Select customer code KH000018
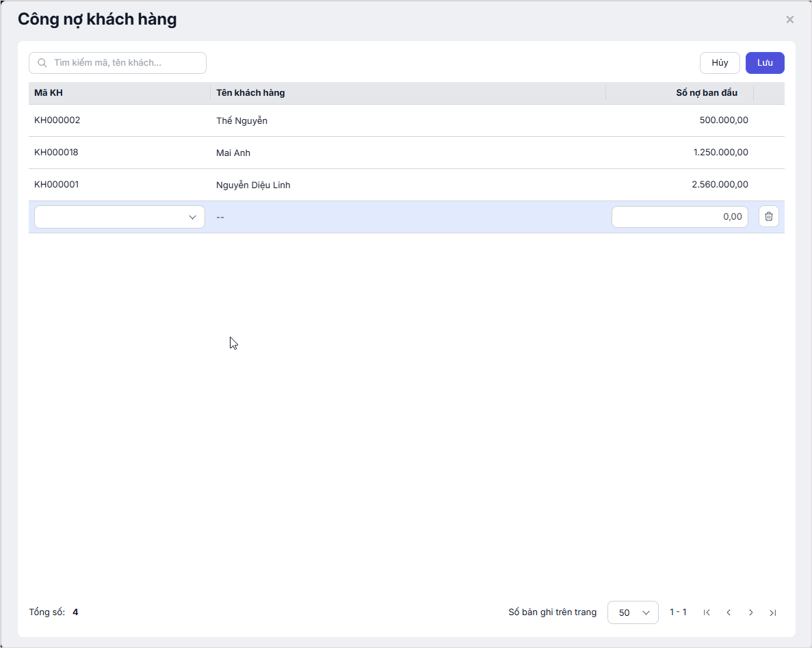Viewport: 812px width, 648px height. [x=56, y=153]
